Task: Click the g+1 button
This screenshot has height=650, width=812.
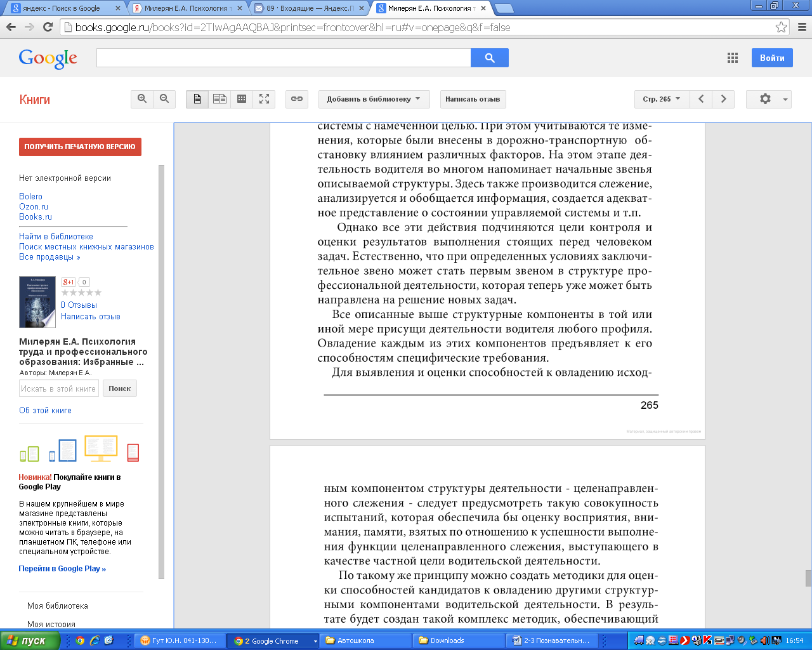Action: pyautogui.click(x=68, y=282)
